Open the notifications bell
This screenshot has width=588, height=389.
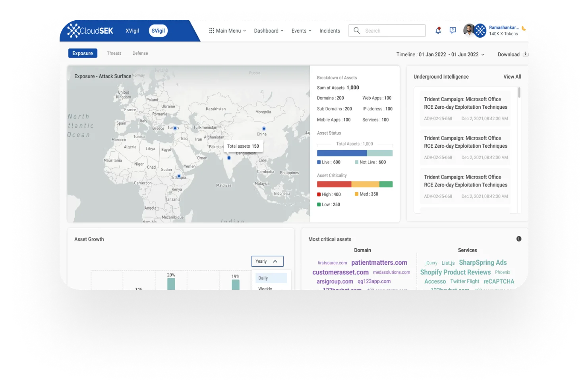[x=438, y=31]
